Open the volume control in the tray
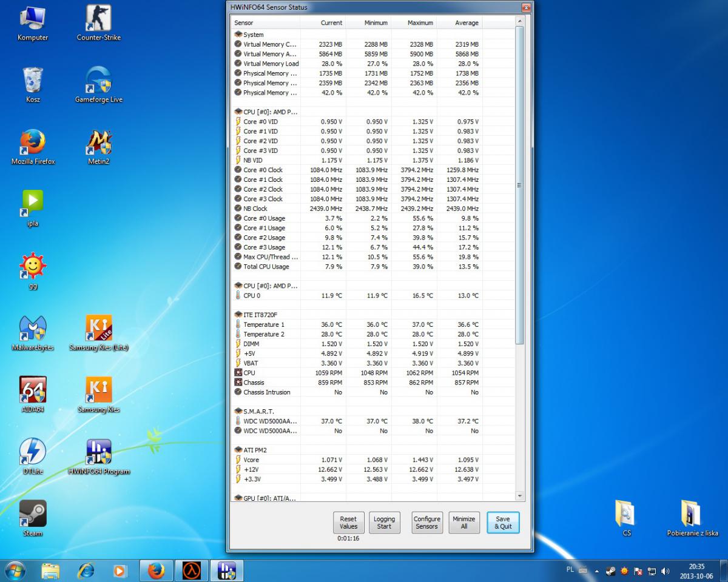 pyautogui.click(x=666, y=570)
